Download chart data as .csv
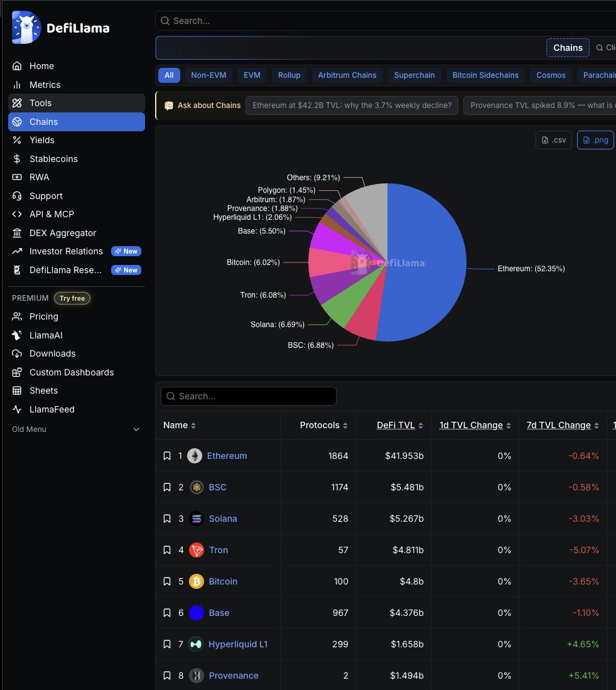This screenshot has height=690, width=616. pos(553,140)
